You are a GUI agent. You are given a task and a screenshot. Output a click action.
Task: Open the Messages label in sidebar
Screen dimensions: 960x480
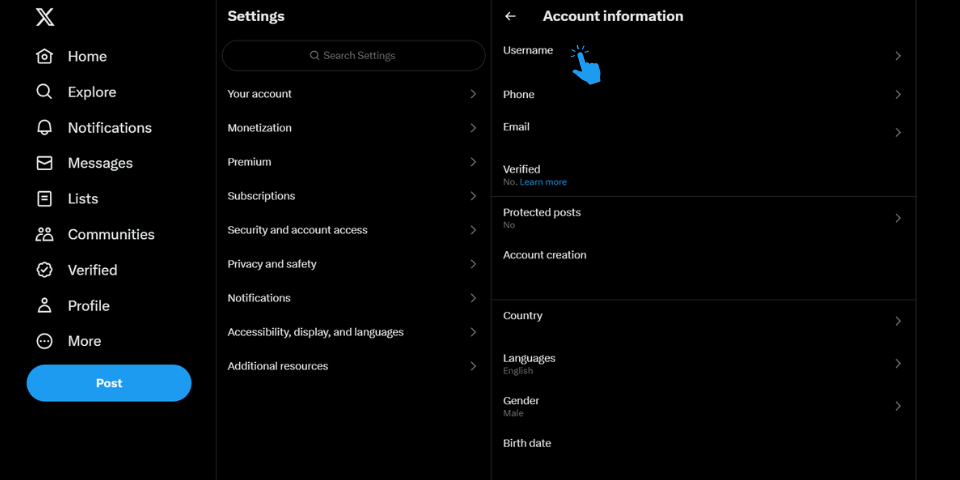(x=100, y=163)
